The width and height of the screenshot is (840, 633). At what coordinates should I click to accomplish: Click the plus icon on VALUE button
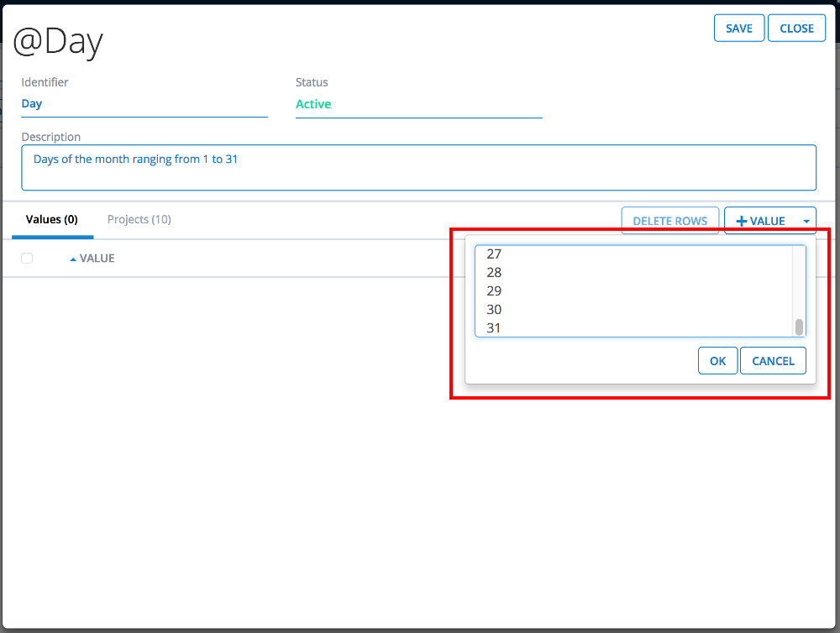(741, 221)
